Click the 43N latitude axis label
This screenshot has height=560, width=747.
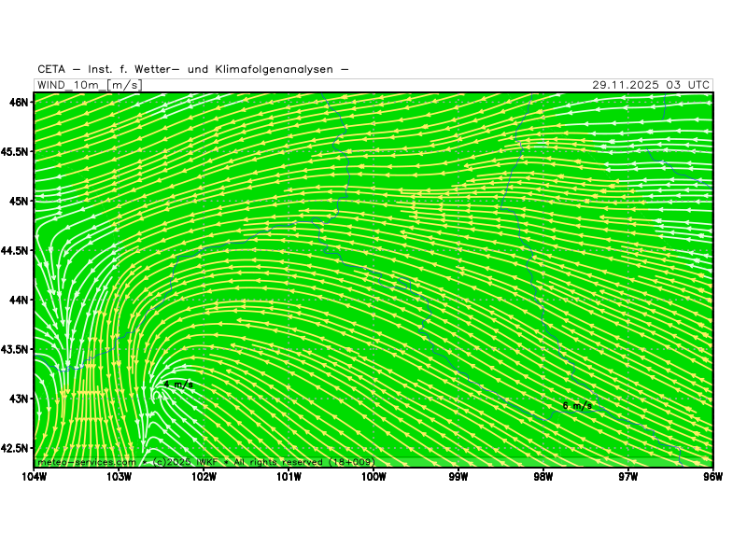tap(19, 399)
